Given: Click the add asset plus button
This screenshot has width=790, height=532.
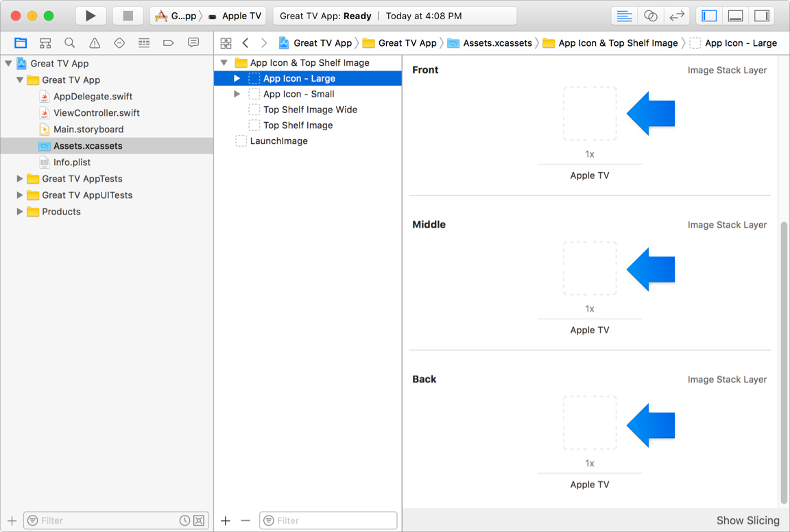Looking at the screenshot, I should point(226,521).
